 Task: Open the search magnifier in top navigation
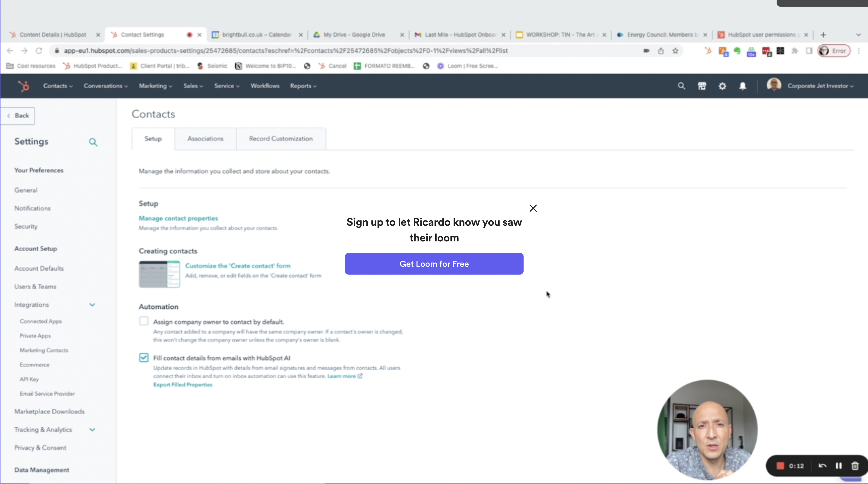click(681, 86)
